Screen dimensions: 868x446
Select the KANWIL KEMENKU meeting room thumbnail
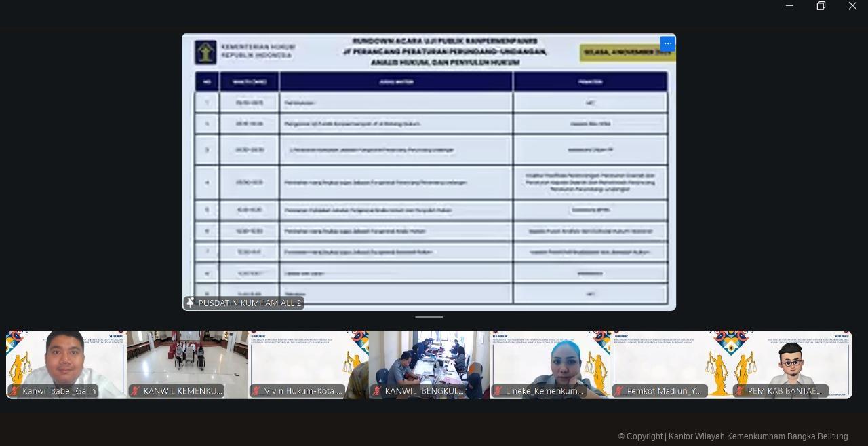(x=187, y=360)
